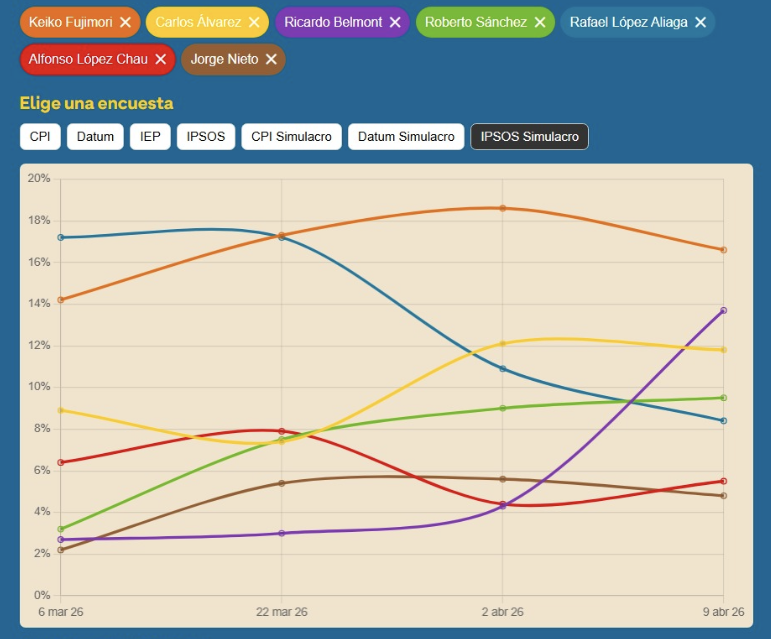The height and width of the screenshot is (639, 771).
Task: Click green Sánchez data point at 2 abr 26
Action: coord(503,408)
